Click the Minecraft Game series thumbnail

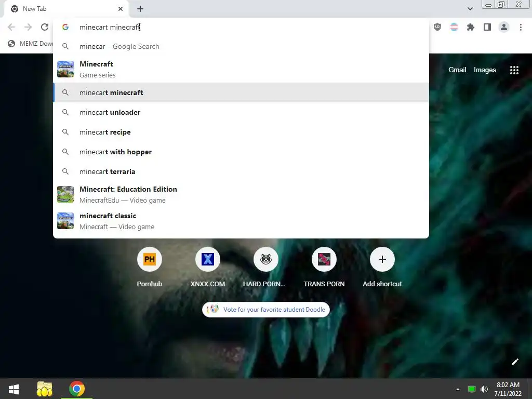[x=65, y=69]
